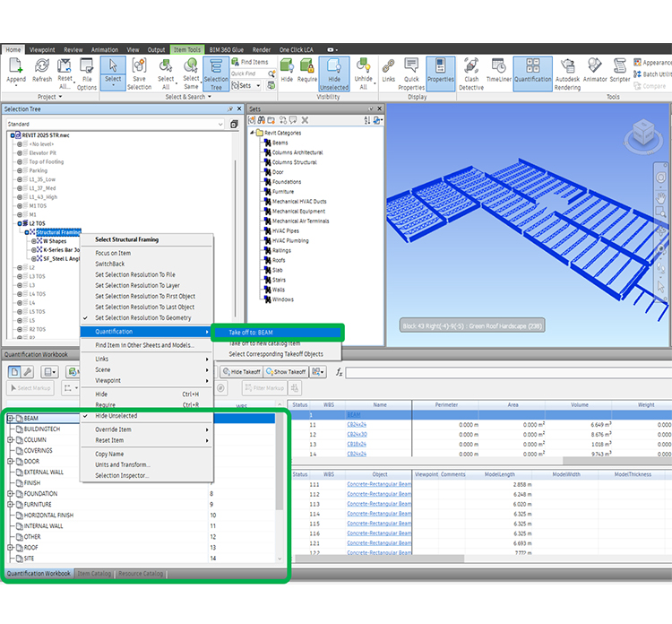
Task: Expand the ROOF catalog item
Action: click(x=10, y=547)
